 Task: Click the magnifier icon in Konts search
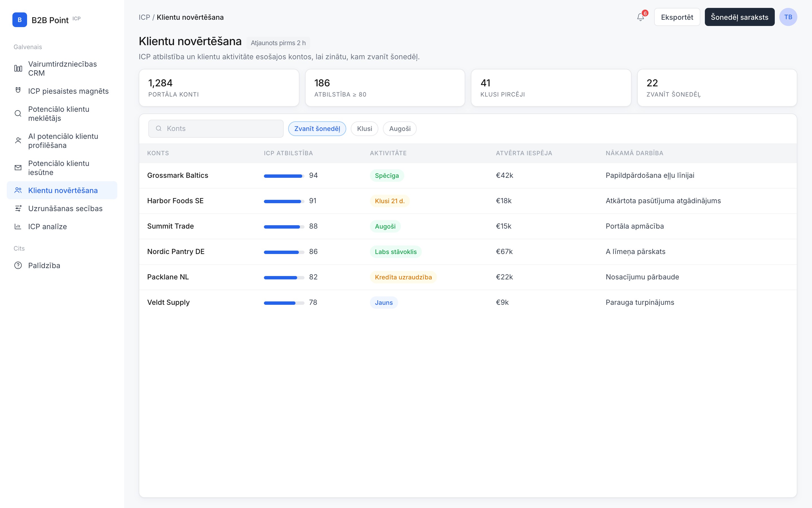159,128
